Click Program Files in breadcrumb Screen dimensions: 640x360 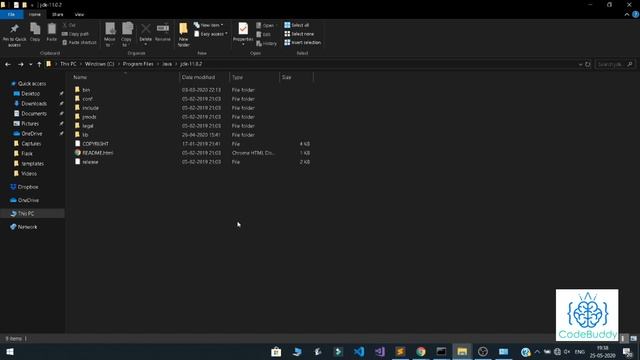pyautogui.click(x=138, y=64)
